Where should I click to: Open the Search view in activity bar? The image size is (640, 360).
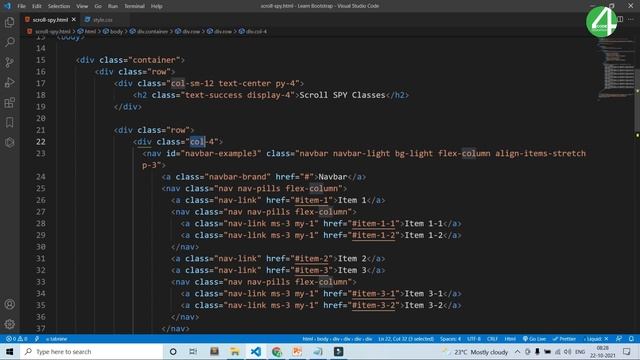[10, 42]
